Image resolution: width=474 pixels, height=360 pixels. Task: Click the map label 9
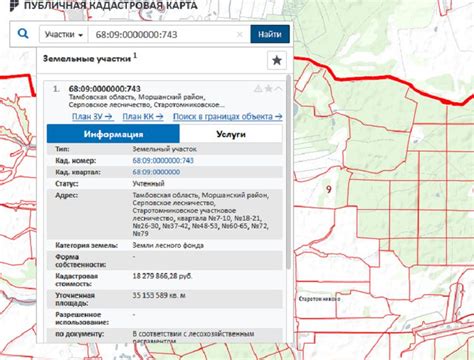coord(329,190)
